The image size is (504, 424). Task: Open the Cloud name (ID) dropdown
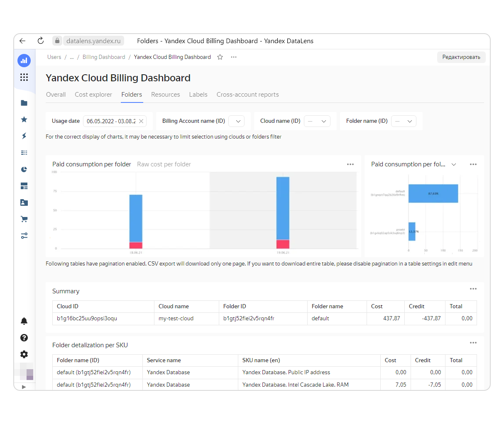(x=317, y=121)
